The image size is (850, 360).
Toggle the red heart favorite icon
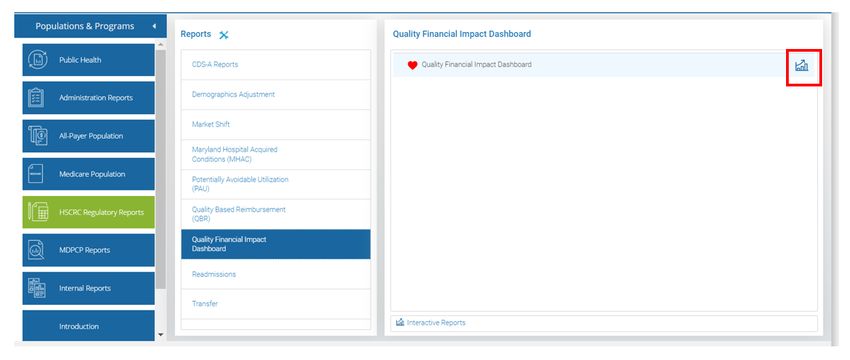413,65
